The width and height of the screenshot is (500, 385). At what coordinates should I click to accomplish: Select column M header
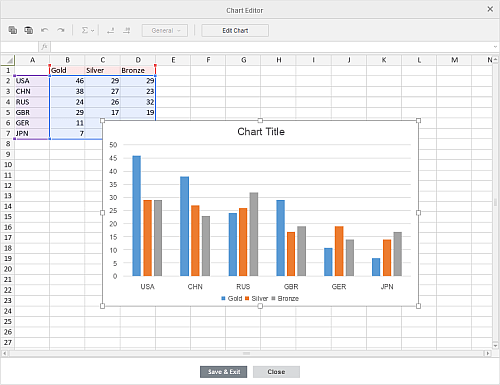(454, 60)
